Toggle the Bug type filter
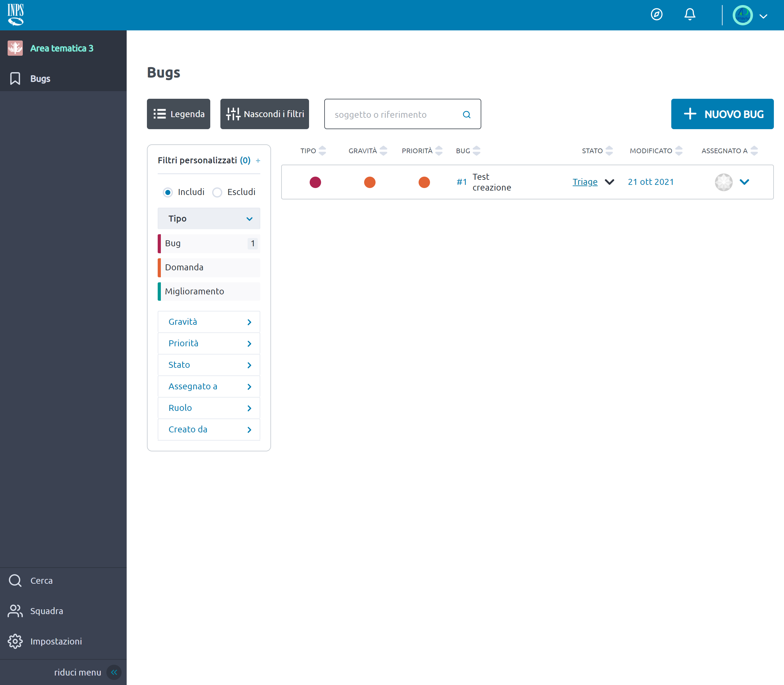This screenshot has width=784, height=685. point(209,243)
